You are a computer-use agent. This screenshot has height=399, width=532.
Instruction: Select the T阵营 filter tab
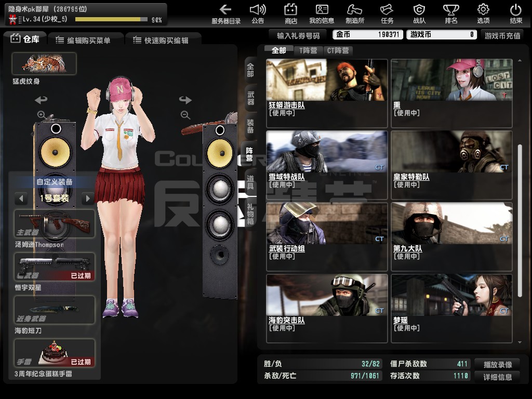coord(308,50)
